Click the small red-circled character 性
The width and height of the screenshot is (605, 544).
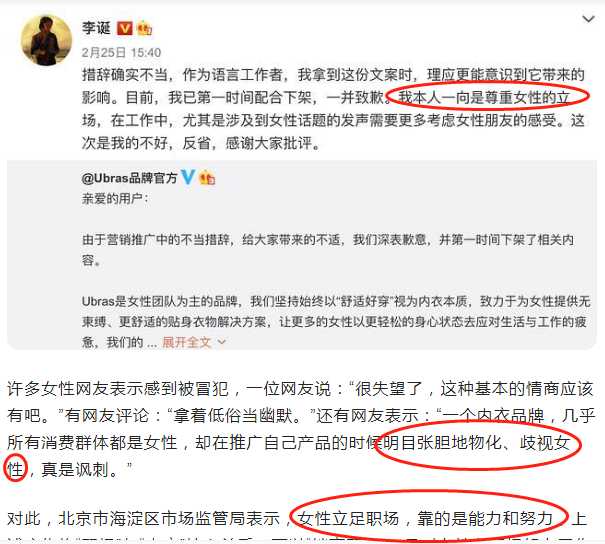[x=15, y=470]
